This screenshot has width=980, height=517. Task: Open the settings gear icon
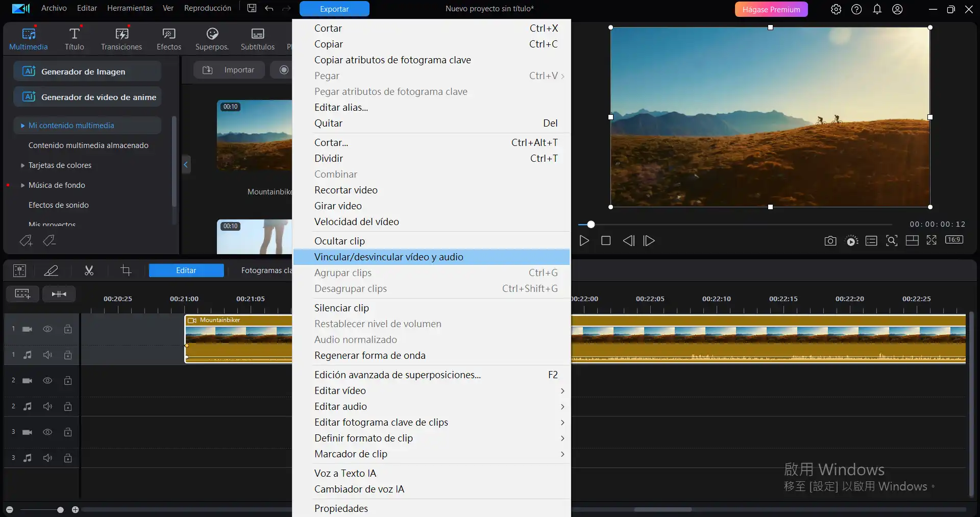836,9
